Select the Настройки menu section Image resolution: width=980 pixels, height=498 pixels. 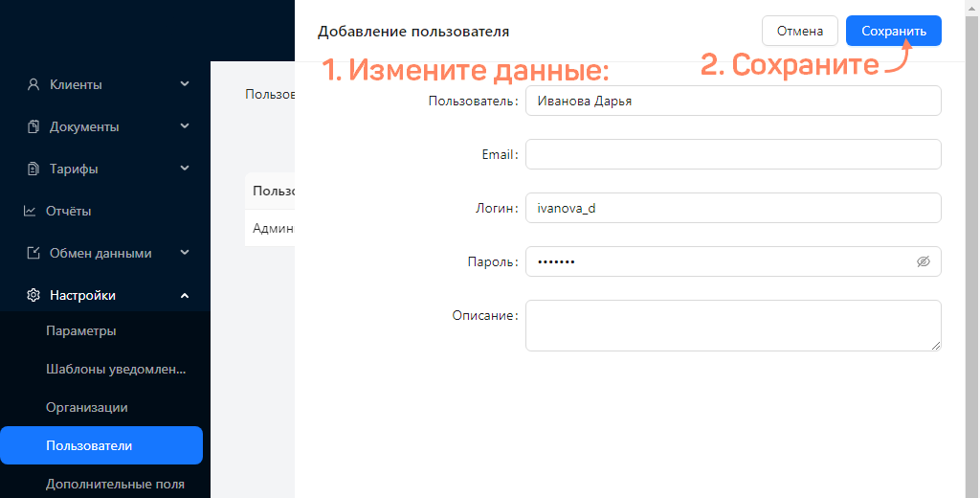(105, 295)
